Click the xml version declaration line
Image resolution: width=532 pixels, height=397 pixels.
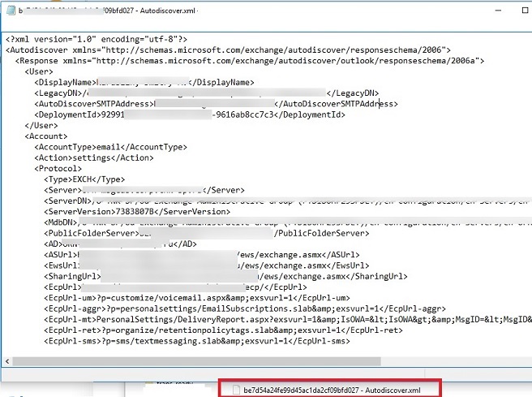[x=97, y=39]
